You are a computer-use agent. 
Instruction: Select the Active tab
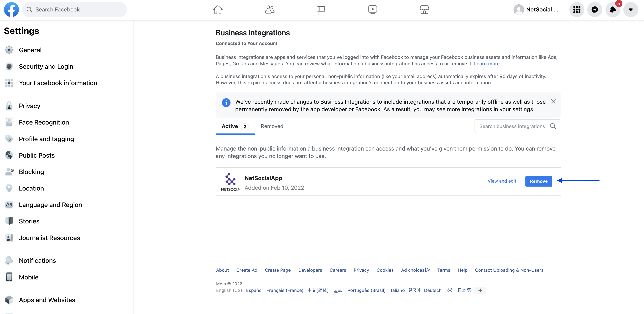pos(235,126)
